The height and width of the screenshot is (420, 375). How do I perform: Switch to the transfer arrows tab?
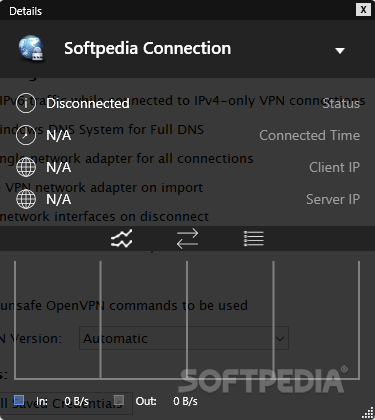tap(187, 239)
